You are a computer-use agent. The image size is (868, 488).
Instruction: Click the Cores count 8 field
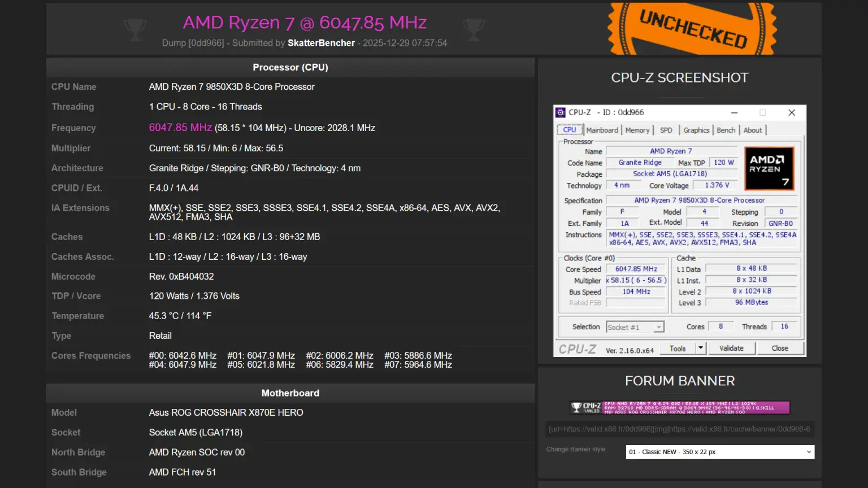(x=721, y=326)
